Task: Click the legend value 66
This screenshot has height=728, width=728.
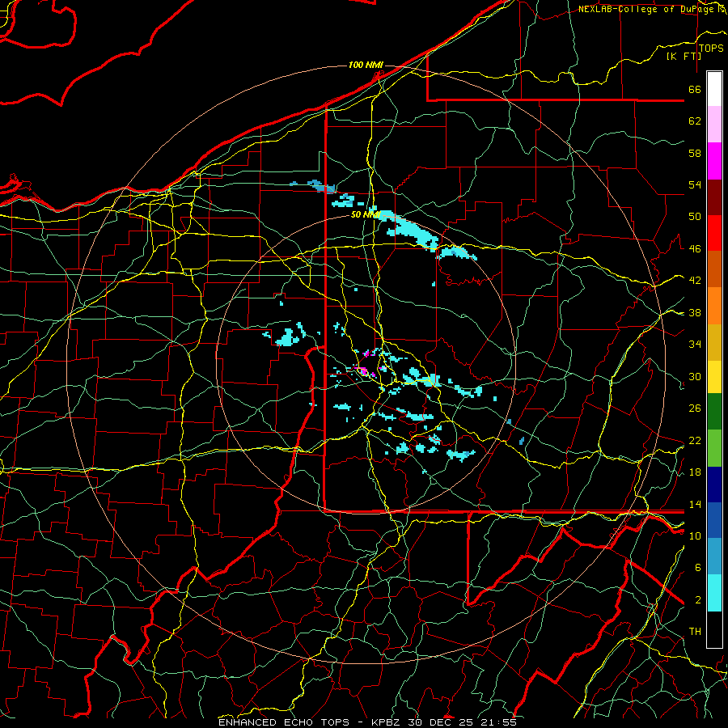Action: tap(695, 89)
